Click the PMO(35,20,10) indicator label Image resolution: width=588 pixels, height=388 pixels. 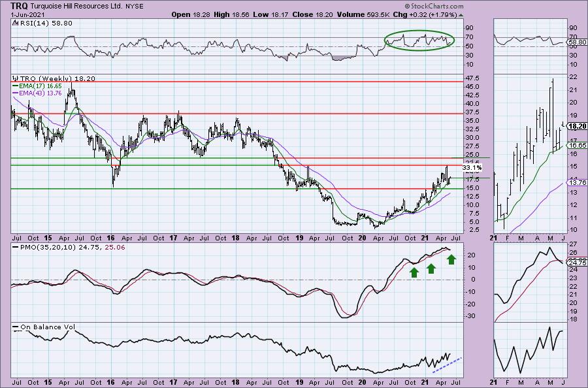pos(47,248)
